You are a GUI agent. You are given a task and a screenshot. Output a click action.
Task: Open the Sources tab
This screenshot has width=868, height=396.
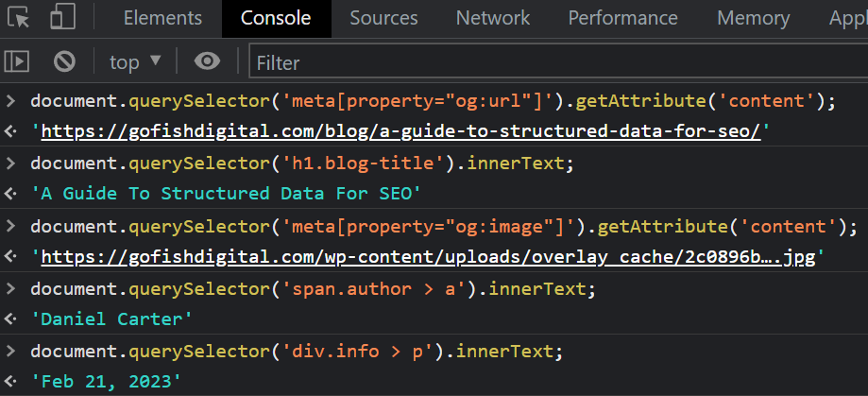[x=383, y=18]
